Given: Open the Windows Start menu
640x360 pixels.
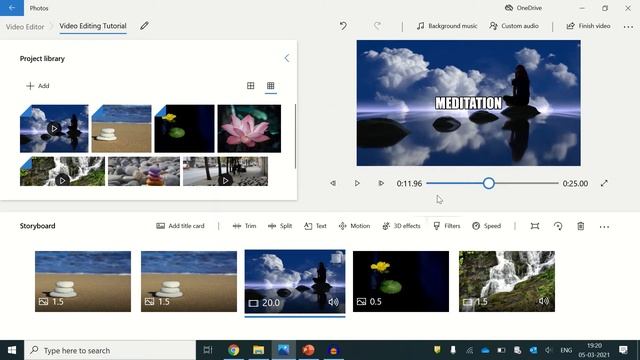Looking at the screenshot, I should 12,350.
